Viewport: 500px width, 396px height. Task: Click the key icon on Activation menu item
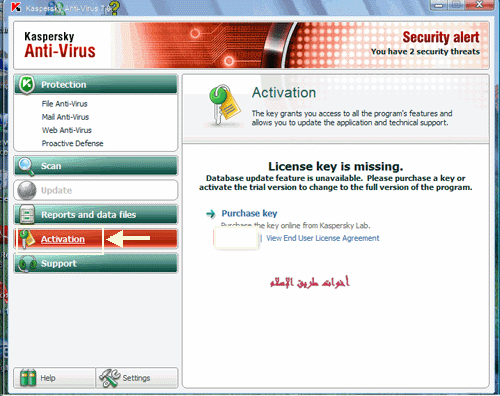[x=27, y=239]
